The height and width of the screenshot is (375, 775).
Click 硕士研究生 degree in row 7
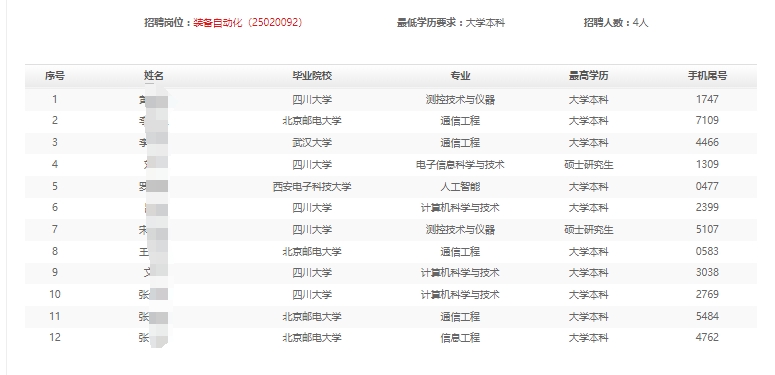[x=589, y=230]
